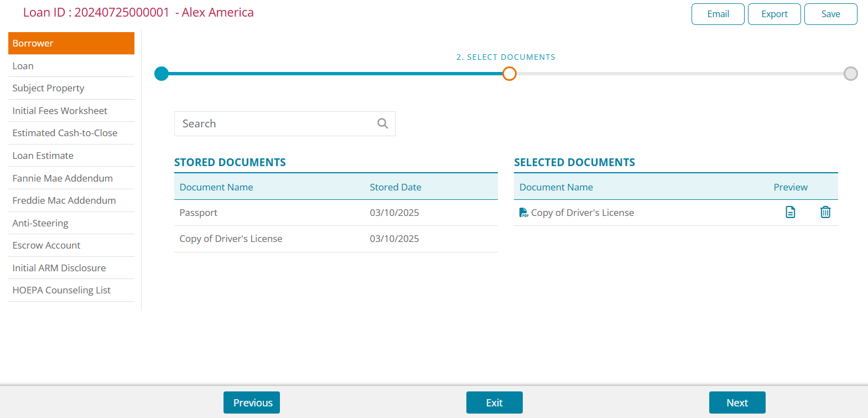Screen dimensions: 868x418
Task: Jump to the first step on progress bar
Action: pos(162,74)
